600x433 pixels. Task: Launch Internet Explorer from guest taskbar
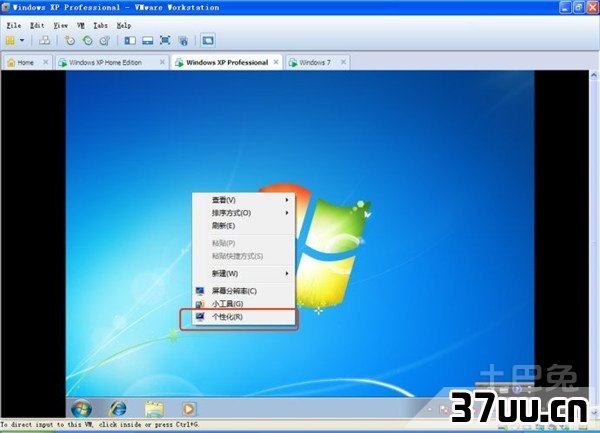click(118, 409)
